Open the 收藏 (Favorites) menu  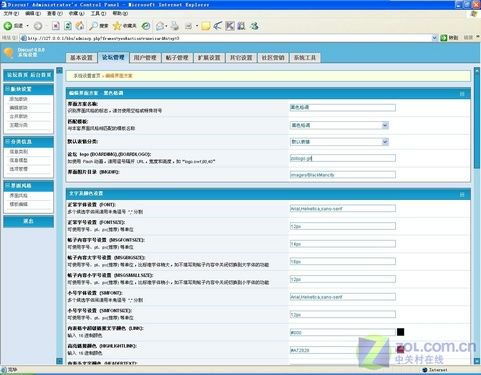tap(76, 13)
